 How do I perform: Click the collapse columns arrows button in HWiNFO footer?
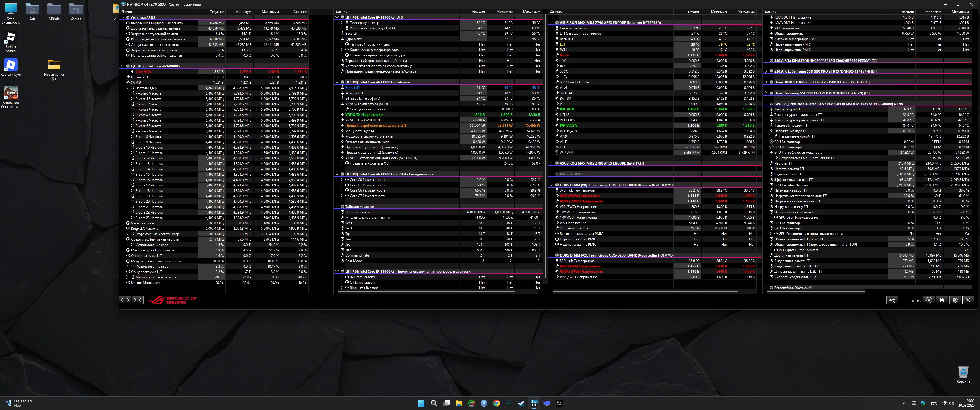pyautogui.click(x=137, y=300)
